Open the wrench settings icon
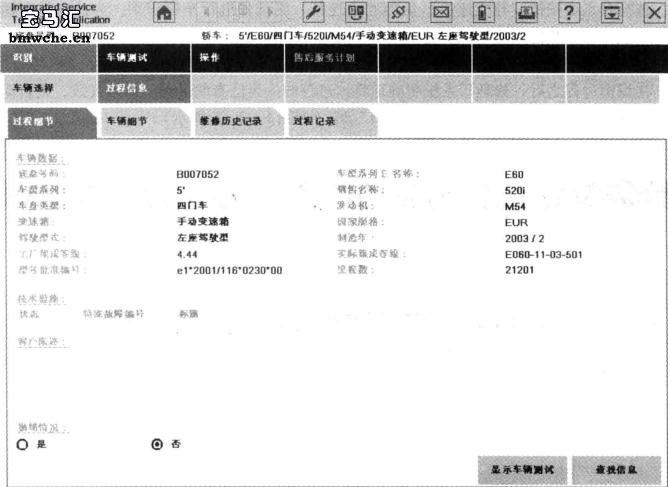 [x=313, y=12]
